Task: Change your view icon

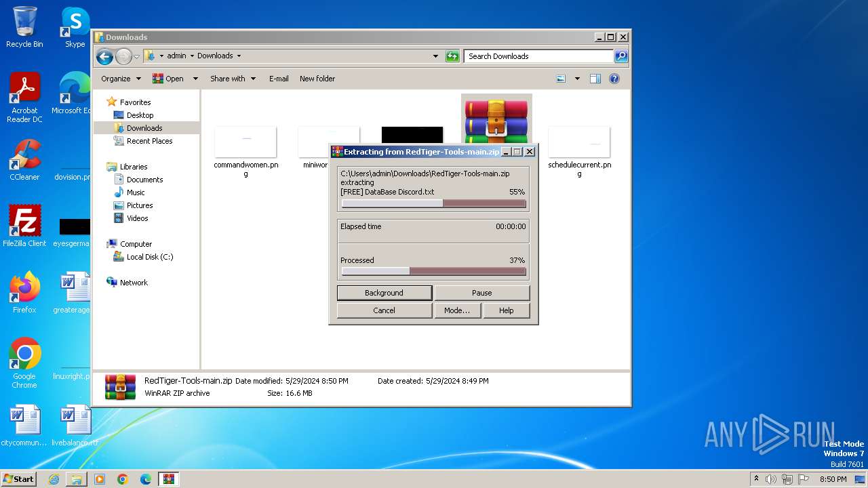Action: (x=561, y=79)
